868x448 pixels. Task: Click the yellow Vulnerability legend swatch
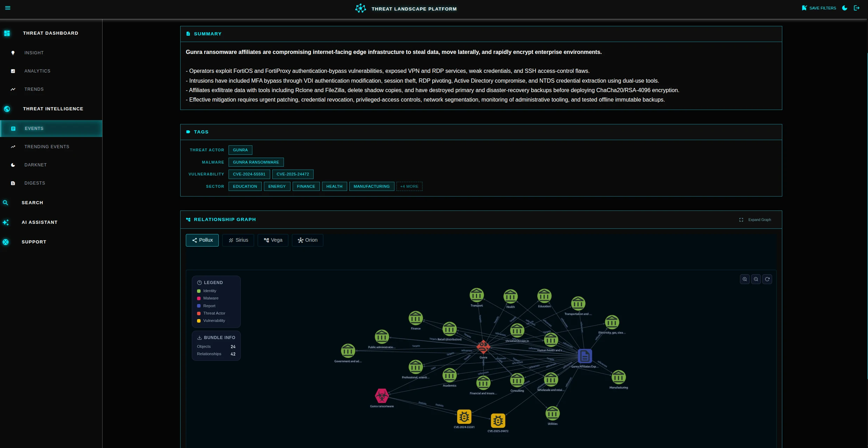[x=199, y=321]
